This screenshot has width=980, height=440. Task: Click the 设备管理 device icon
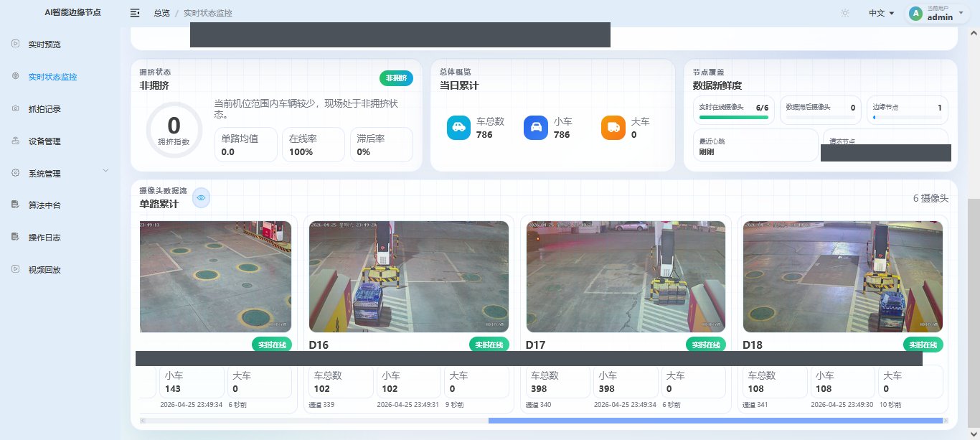pyautogui.click(x=15, y=141)
